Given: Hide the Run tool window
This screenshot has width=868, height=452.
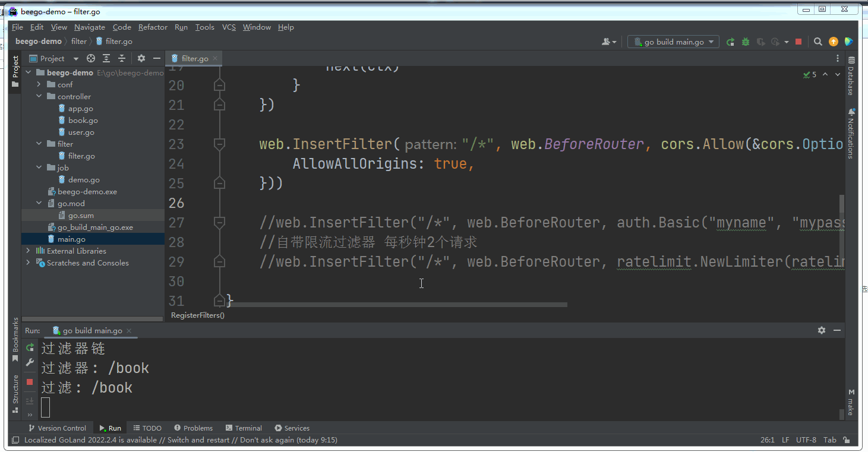Looking at the screenshot, I should [x=837, y=330].
